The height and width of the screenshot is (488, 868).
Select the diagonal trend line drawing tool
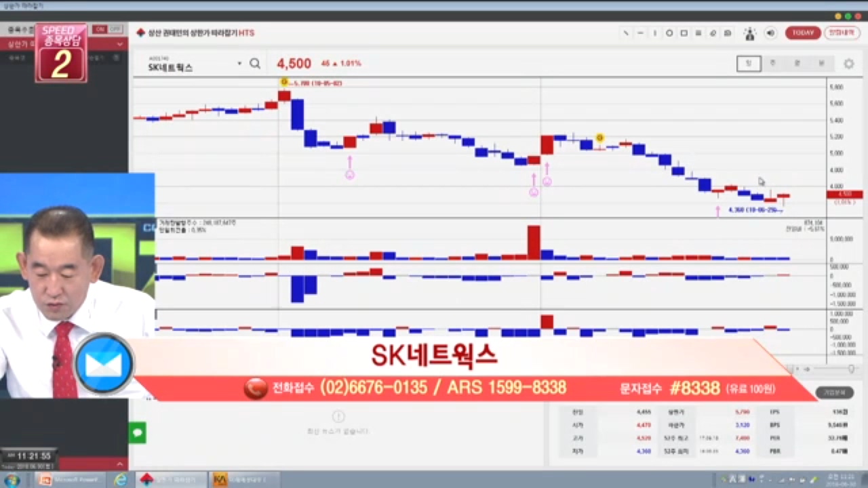point(626,33)
